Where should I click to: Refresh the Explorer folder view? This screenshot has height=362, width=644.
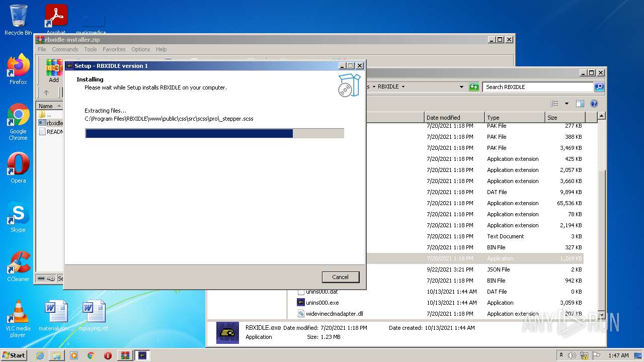pos(474,87)
